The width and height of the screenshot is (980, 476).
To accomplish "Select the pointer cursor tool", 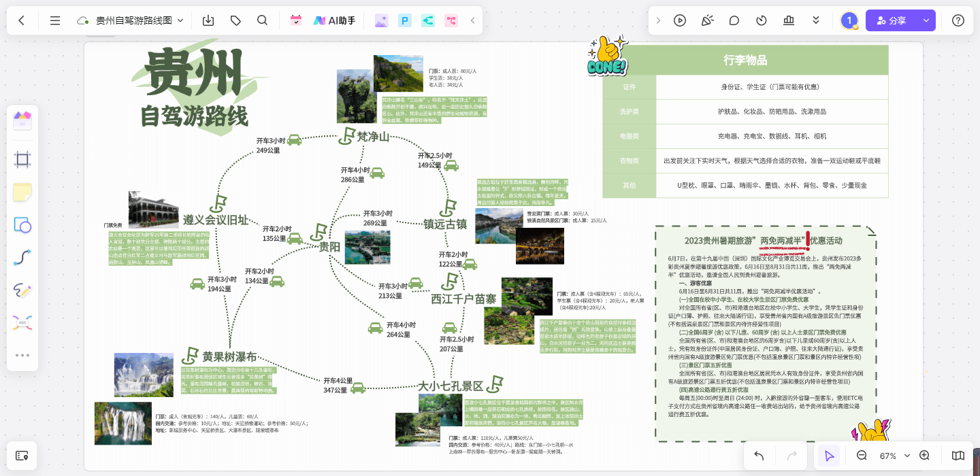I will click(829, 456).
